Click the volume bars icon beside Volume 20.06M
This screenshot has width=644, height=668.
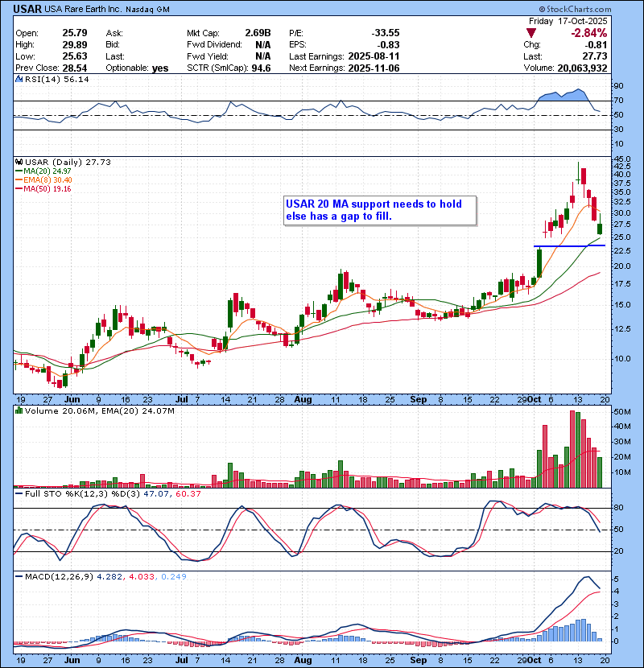[19, 410]
